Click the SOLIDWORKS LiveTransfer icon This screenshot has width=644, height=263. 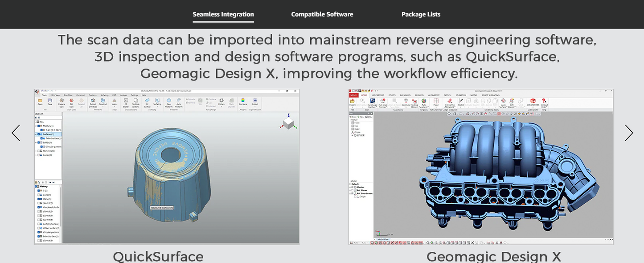[533, 102]
